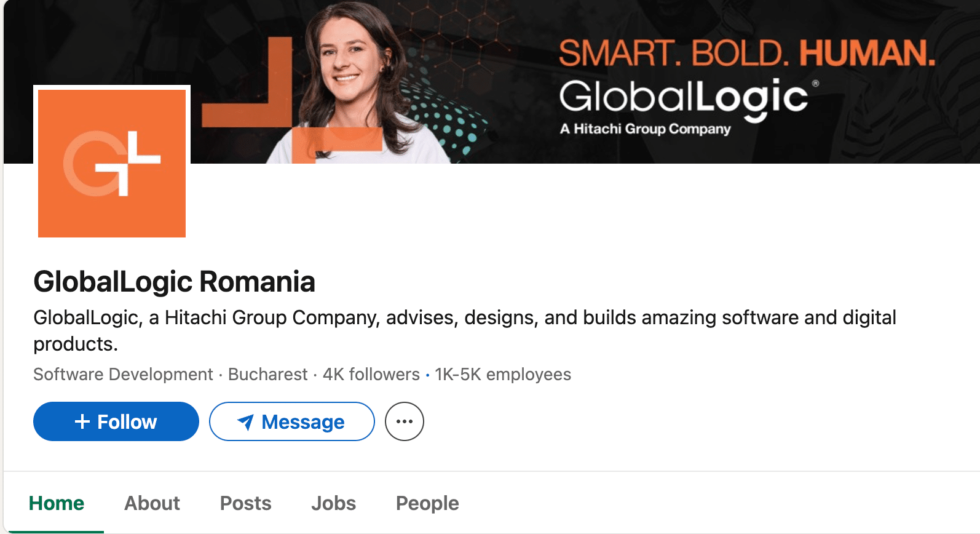View the Jobs tab
The width and height of the screenshot is (980, 534).
point(333,503)
